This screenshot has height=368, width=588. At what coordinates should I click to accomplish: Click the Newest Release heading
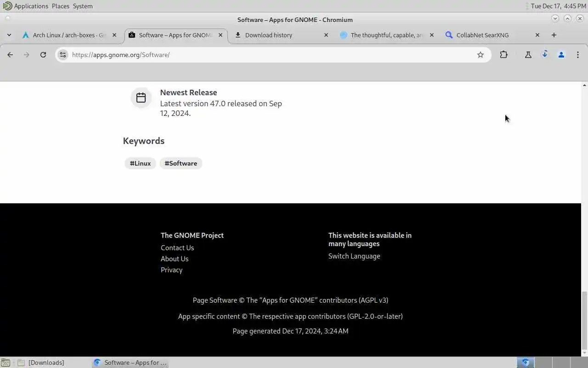pos(188,92)
